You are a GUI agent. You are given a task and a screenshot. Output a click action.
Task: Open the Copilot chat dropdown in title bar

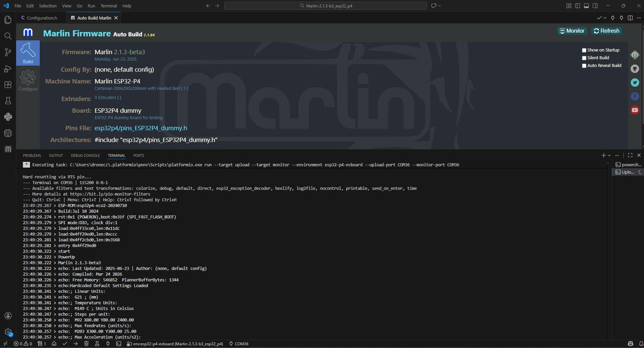tap(440, 6)
